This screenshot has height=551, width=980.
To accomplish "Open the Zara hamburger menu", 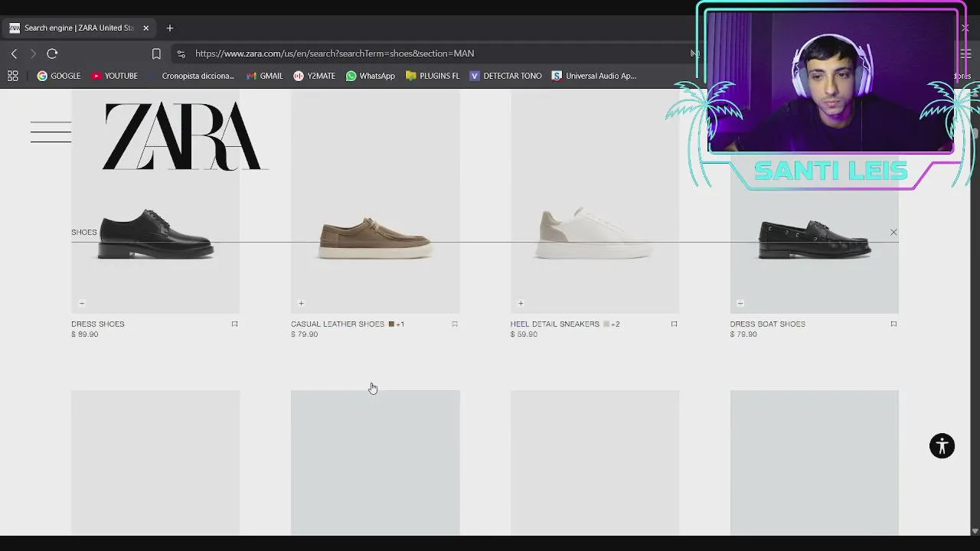I will [51, 132].
